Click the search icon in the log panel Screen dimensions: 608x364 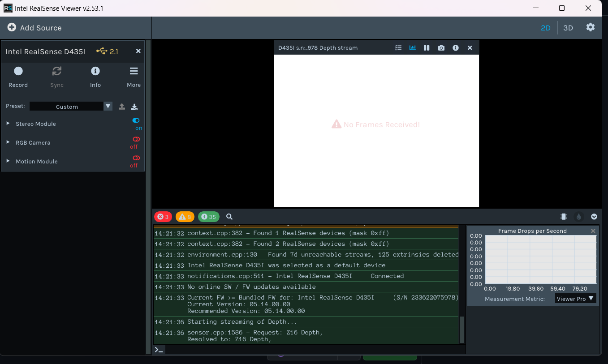click(229, 216)
